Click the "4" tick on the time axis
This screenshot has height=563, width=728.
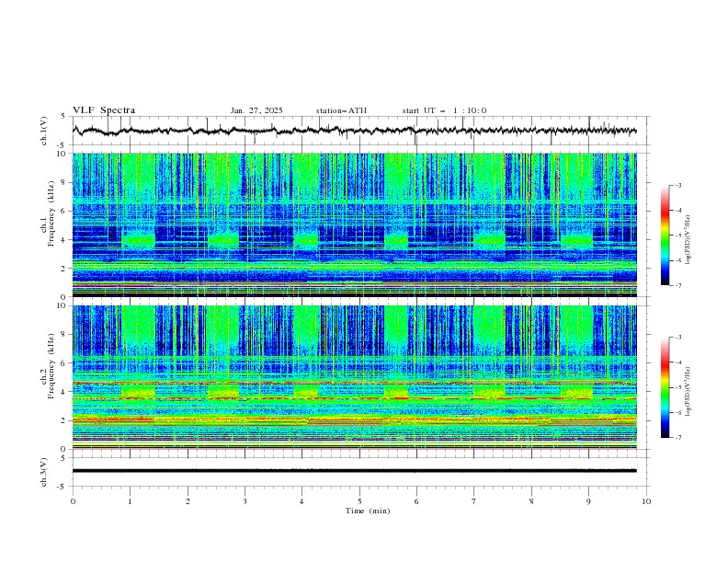[302, 501]
